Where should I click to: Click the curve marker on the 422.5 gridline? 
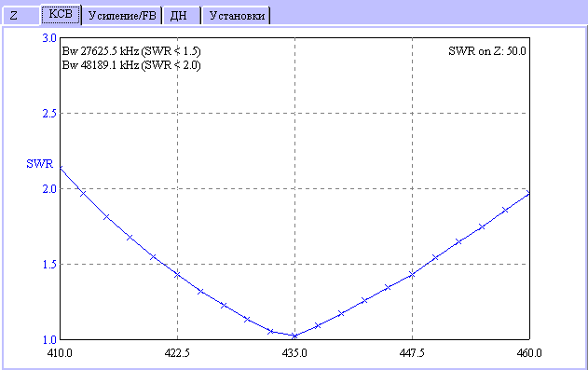click(177, 274)
